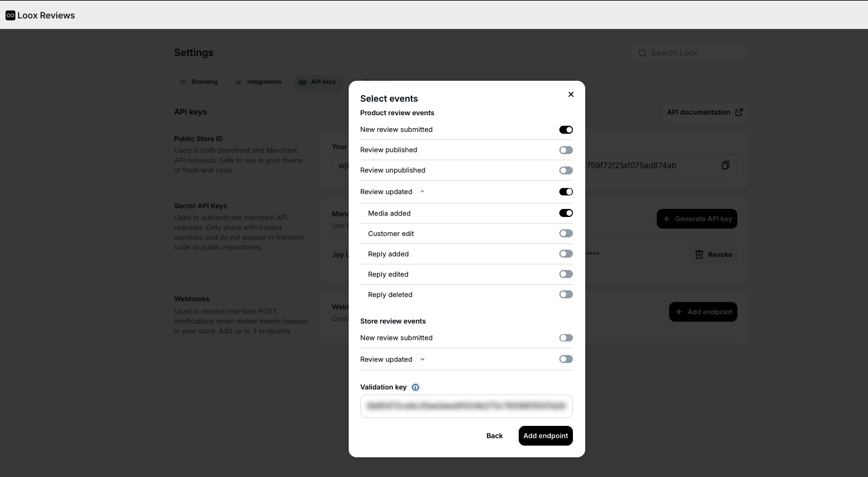The image size is (868, 477).
Task: Click the Loox Reviews logo icon
Action: tap(10, 15)
